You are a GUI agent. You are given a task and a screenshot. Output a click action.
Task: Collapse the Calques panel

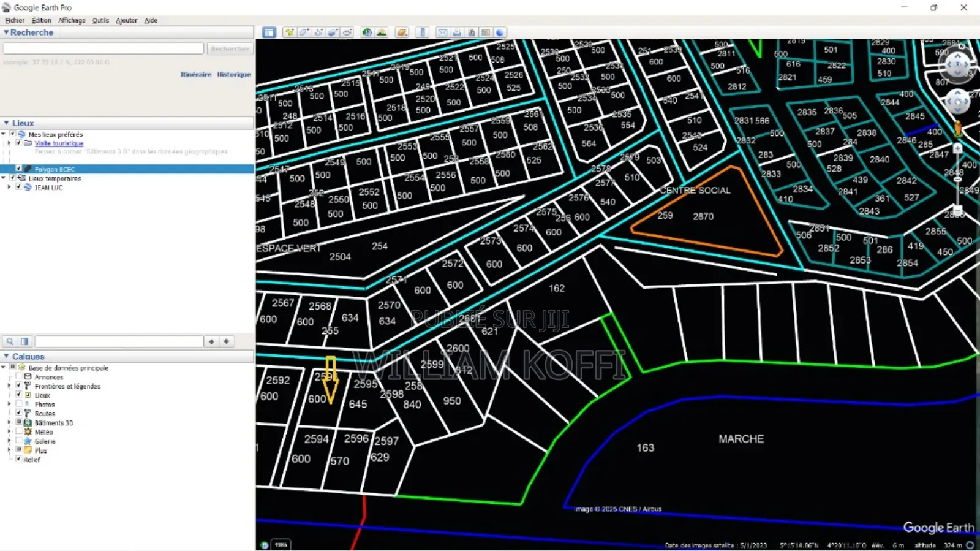[x=6, y=356]
